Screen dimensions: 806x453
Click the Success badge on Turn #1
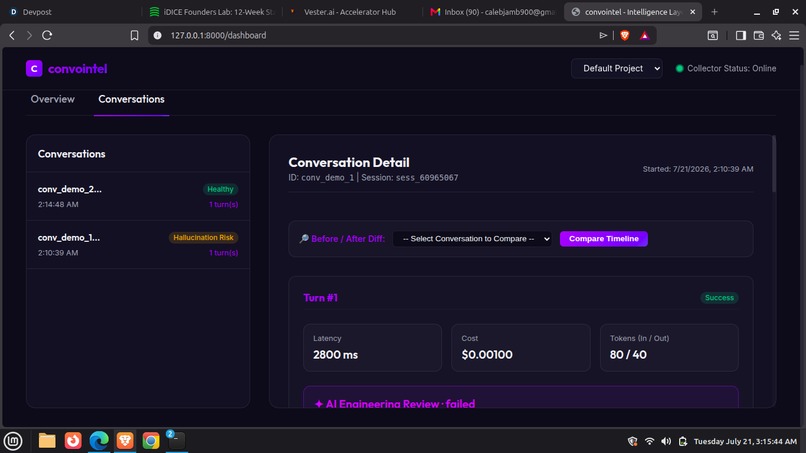coord(719,298)
